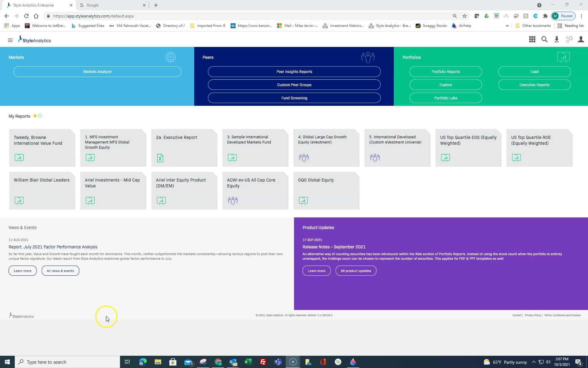Screen dimensions: 588x368
Task: Open the apps grid icon
Action: pyautogui.click(x=532, y=40)
